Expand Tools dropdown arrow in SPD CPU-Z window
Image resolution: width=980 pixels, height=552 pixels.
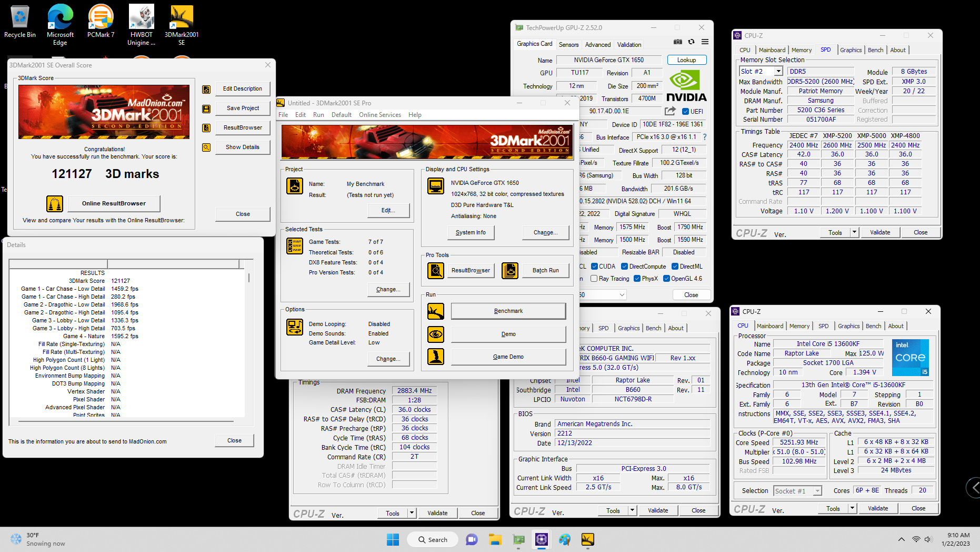pos(854,232)
